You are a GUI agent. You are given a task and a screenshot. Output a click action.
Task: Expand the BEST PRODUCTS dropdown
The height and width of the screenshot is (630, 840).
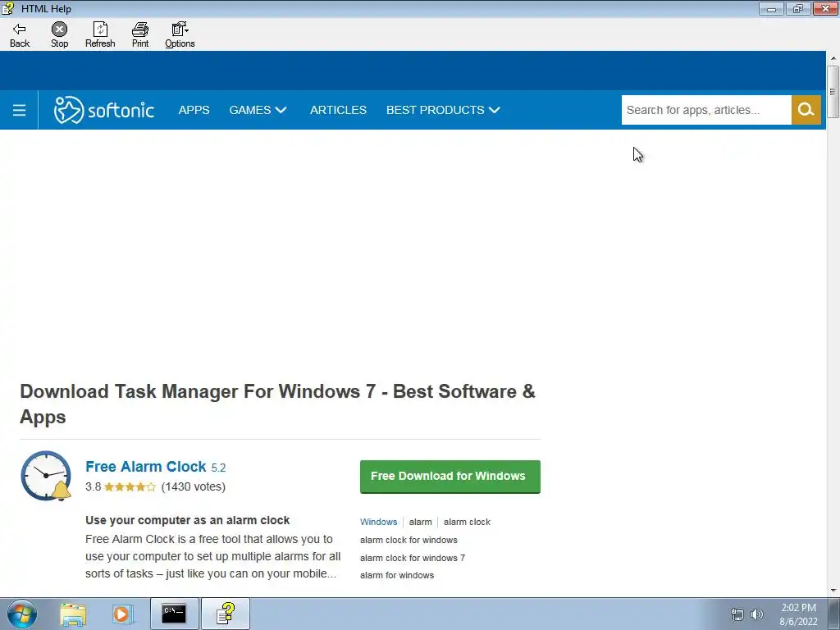[x=443, y=110]
